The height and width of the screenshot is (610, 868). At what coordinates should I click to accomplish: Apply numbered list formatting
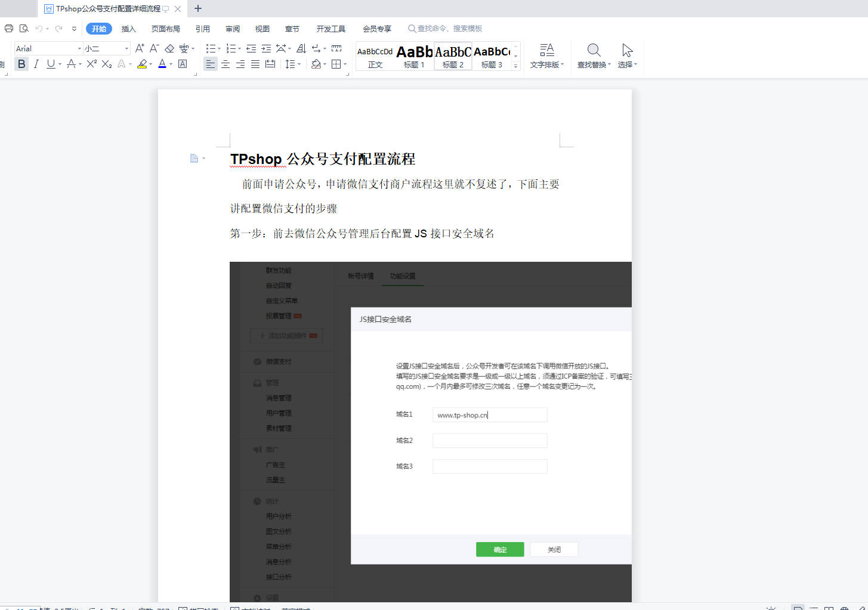tap(231, 48)
